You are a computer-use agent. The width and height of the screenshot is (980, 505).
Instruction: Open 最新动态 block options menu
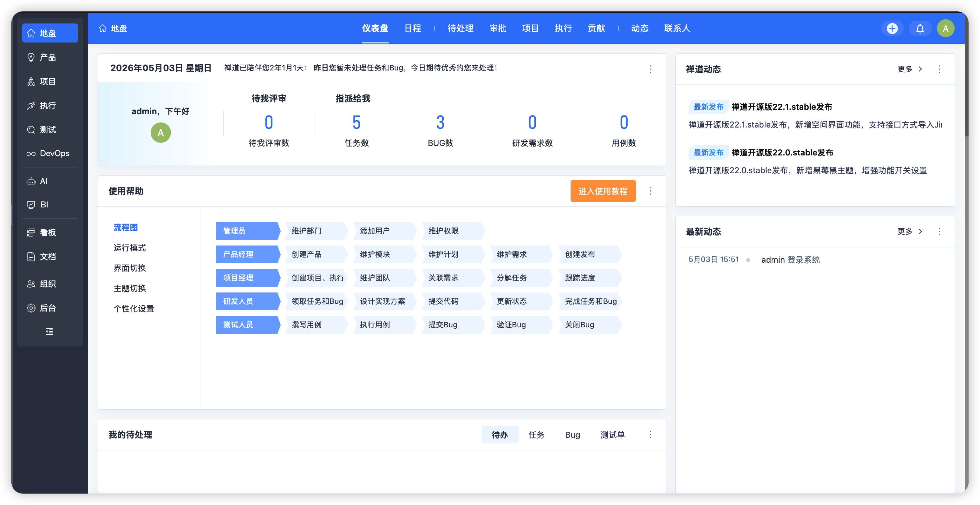click(x=939, y=231)
